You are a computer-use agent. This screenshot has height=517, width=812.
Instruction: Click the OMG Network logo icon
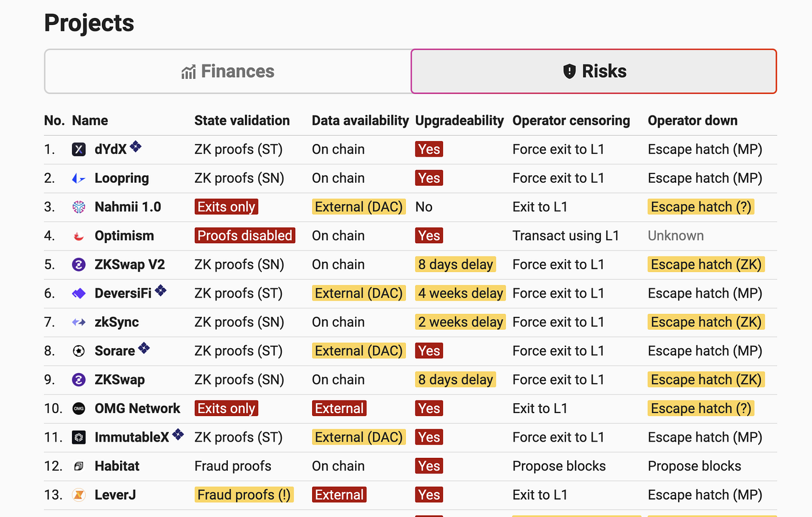[79, 408]
